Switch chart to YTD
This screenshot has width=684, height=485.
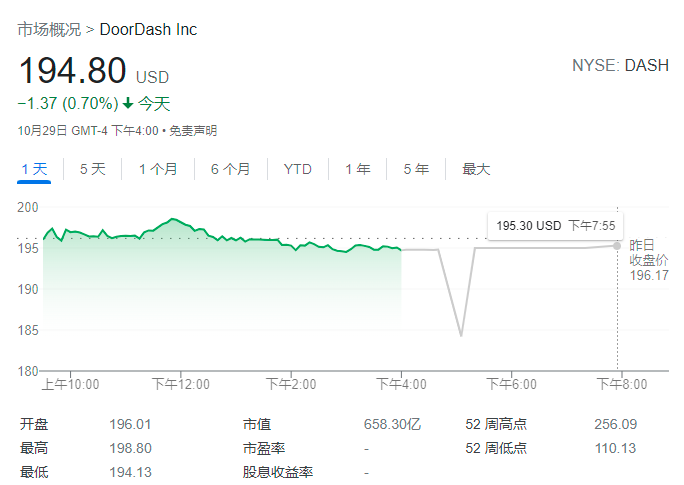297,169
